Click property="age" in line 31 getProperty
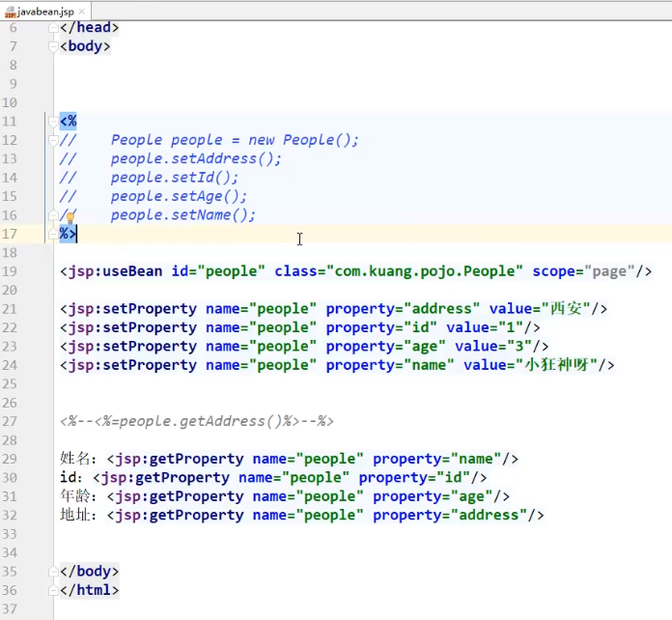The height and width of the screenshot is (620, 672). click(x=433, y=496)
